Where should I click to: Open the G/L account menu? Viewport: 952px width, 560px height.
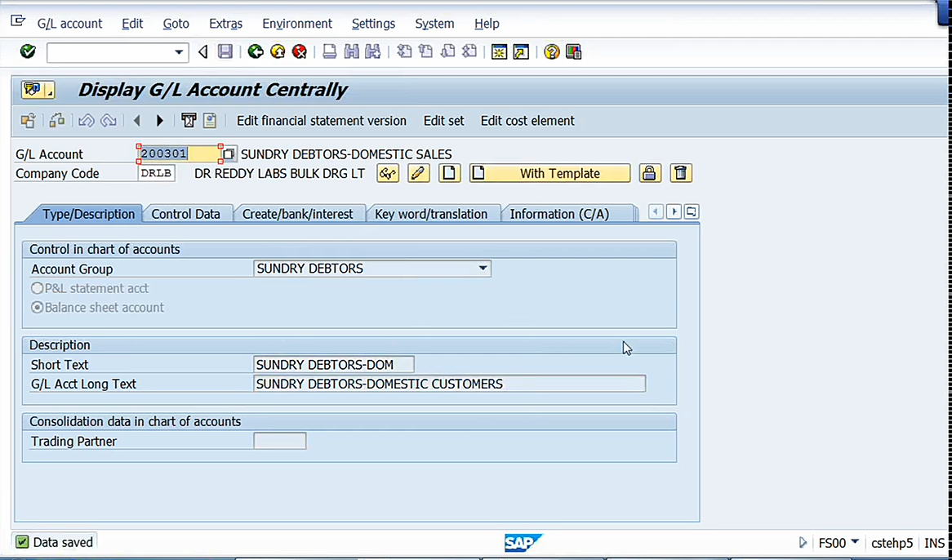[70, 24]
